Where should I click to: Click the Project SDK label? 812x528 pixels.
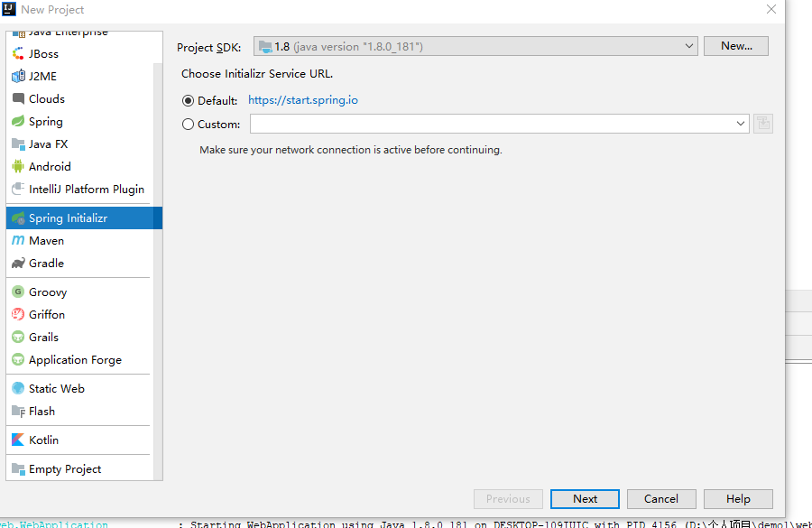[208, 48]
